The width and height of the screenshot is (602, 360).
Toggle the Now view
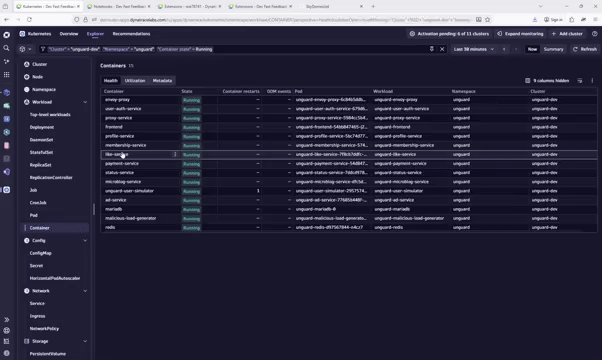[x=532, y=49]
